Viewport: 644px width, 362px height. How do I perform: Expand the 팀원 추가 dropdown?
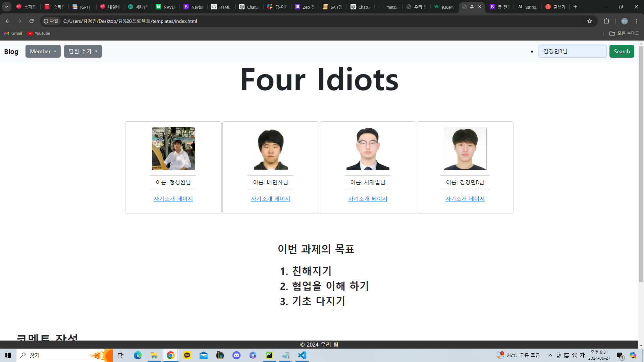(83, 51)
